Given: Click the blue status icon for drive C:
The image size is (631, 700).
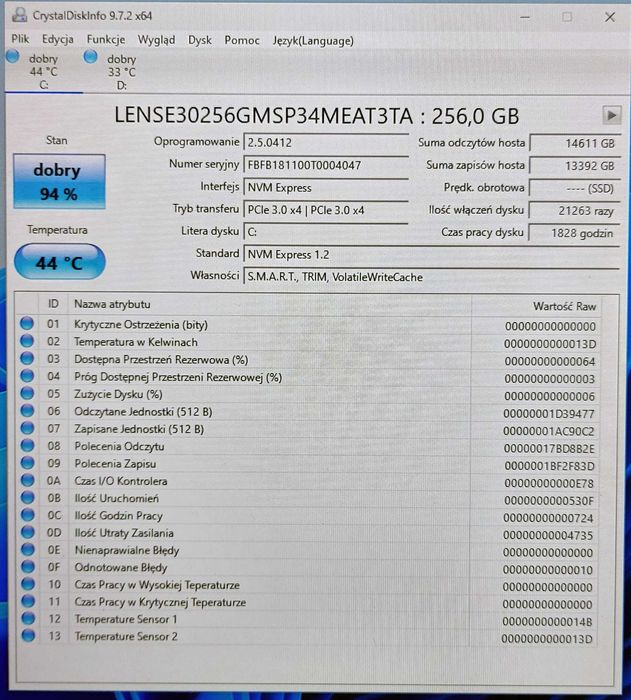Looking at the screenshot, I should tap(13, 57).
